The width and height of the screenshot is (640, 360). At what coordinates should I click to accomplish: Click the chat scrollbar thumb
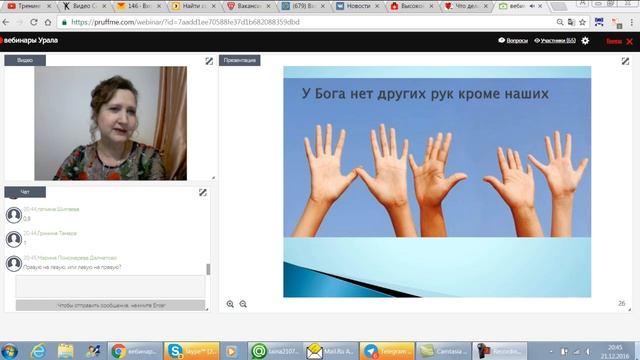tap(208, 269)
